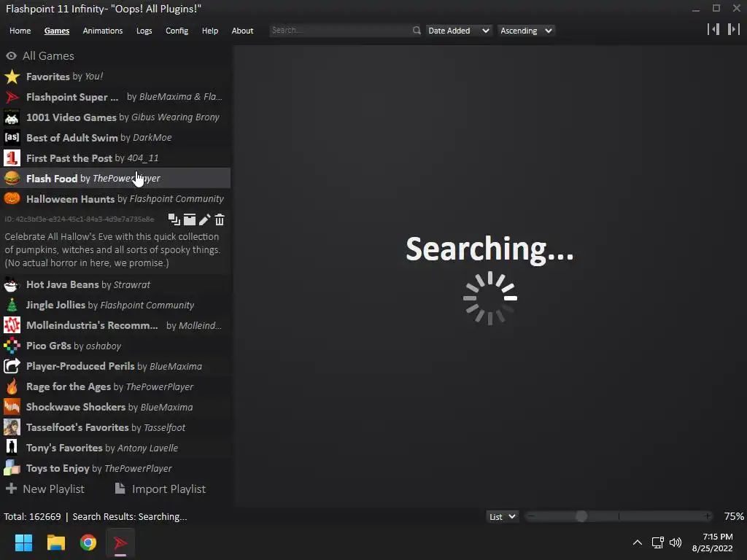Edit Halloween Haunts playlist with pencil icon
Image resolution: width=747 pixels, height=560 pixels.
pyautogui.click(x=204, y=219)
